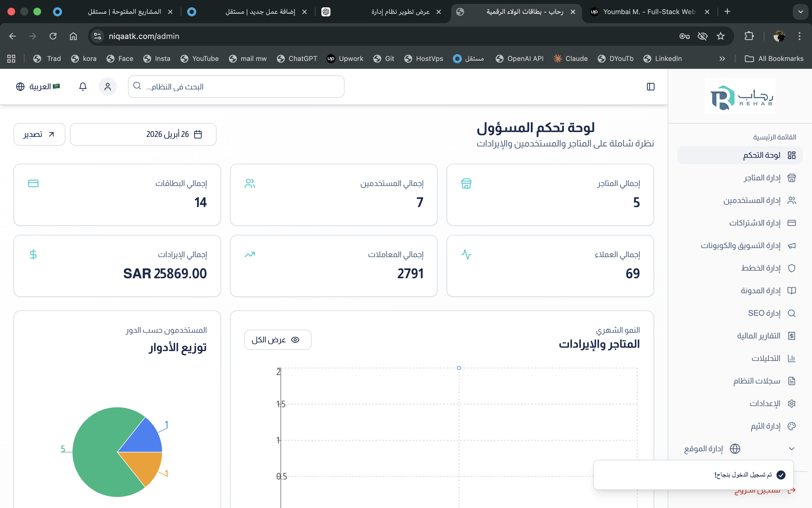Select لوحة التحكم in the sidebar
This screenshot has height=508, width=812.
tap(740, 155)
